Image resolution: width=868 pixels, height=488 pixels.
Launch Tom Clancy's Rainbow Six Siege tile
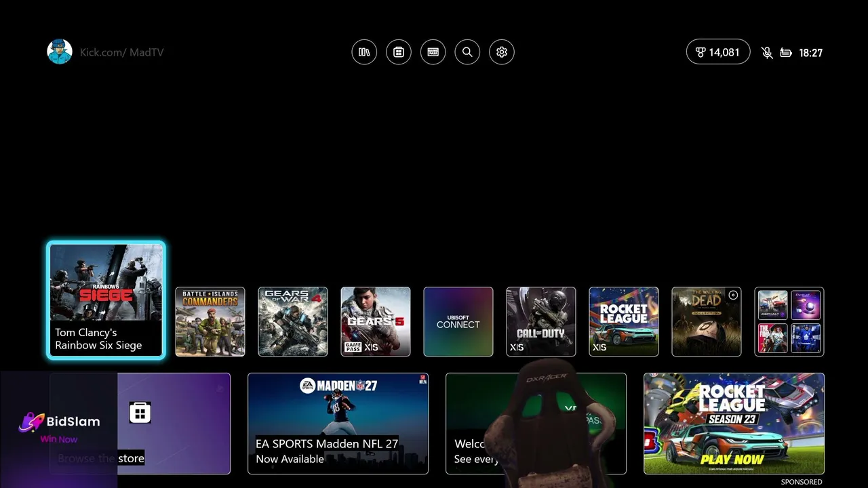point(106,300)
